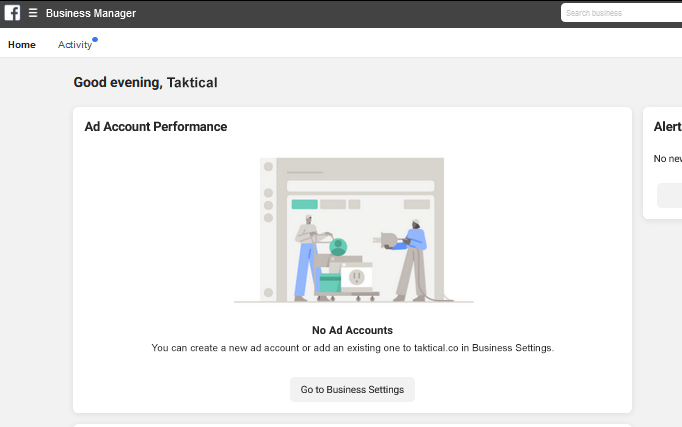Click the Business Manager title
The image size is (682, 427).
(91, 13)
